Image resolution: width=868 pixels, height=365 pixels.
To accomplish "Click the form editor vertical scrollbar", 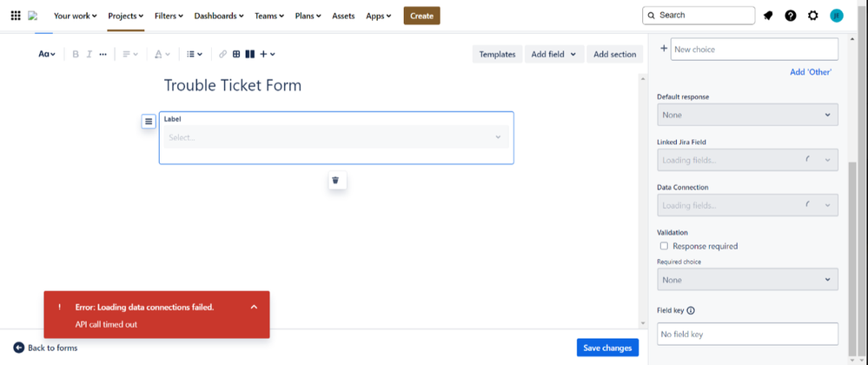I will pos(643,201).
